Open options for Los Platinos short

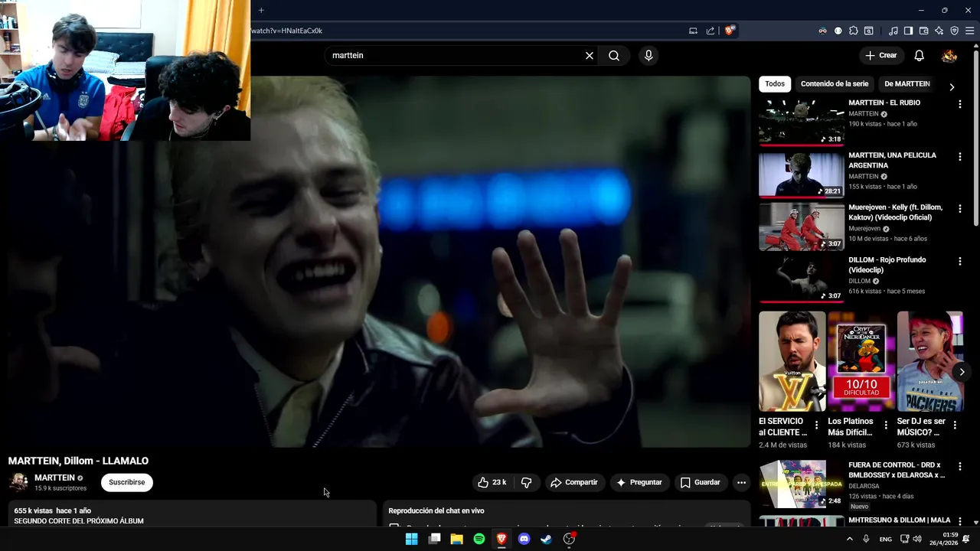(886, 425)
